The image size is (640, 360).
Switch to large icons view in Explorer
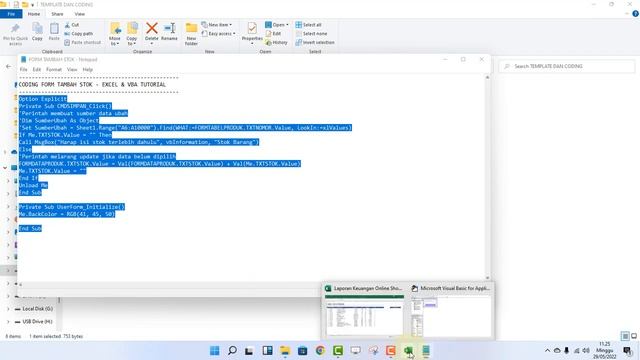tap(634, 336)
